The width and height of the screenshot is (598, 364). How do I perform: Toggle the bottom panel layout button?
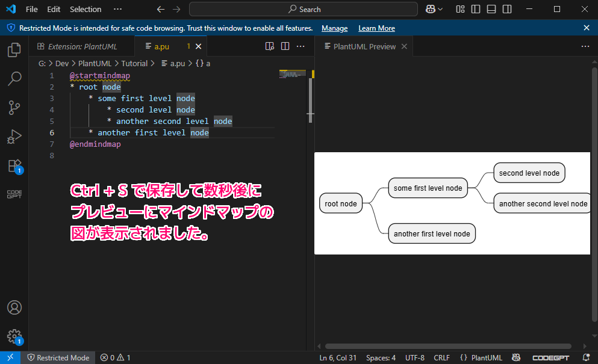click(491, 9)
